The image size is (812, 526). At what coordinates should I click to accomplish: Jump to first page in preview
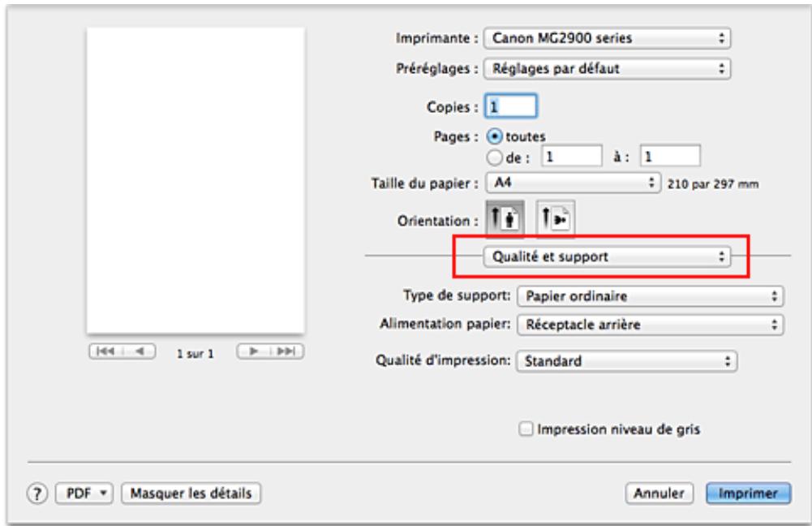105,351
